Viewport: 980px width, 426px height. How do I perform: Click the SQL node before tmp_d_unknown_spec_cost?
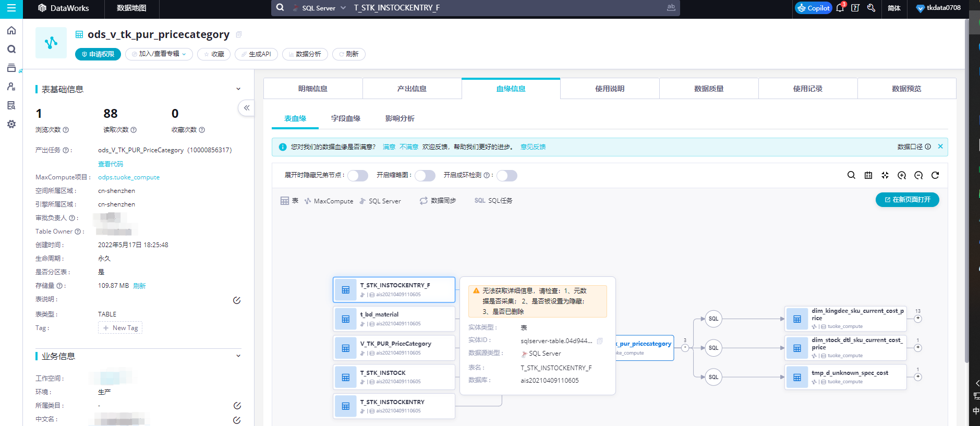pyautogui.click(x=713, y=377)
